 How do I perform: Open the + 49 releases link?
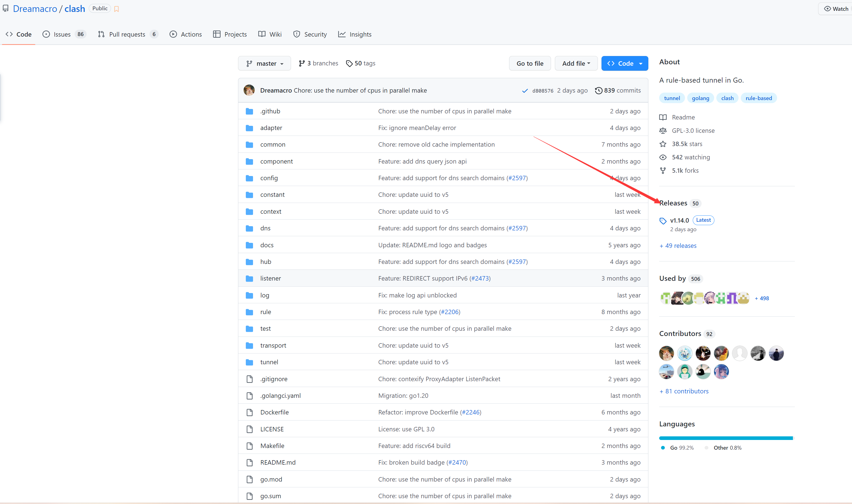click(x=678, y=246)
